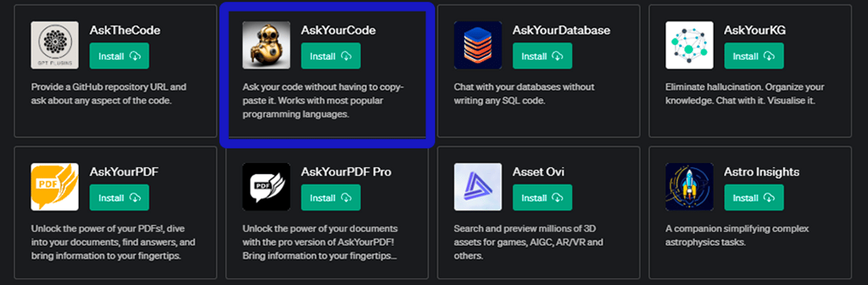Select the AskYourPDF title text
This screenshot has height=285, width=868.
point(124,171)
